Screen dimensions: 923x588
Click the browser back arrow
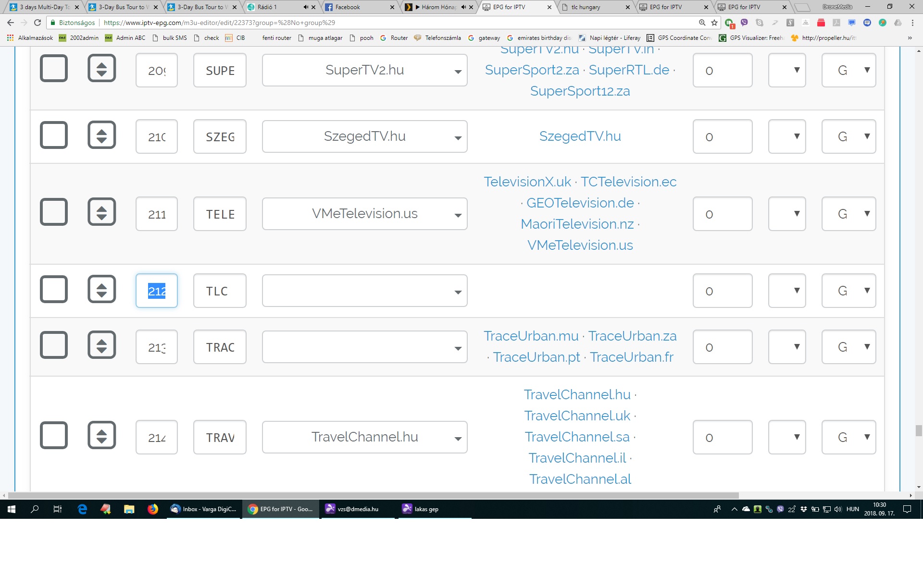point(11,23)
